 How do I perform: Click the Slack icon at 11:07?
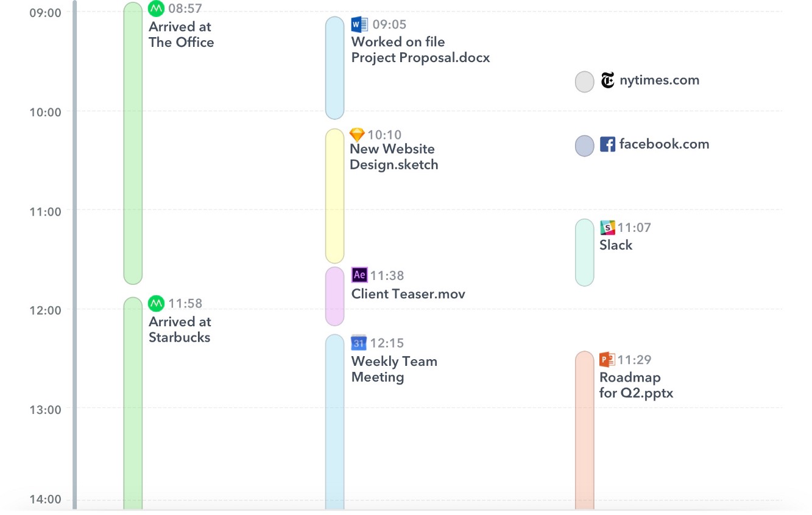pyautogui.click(x=607, y=228)
